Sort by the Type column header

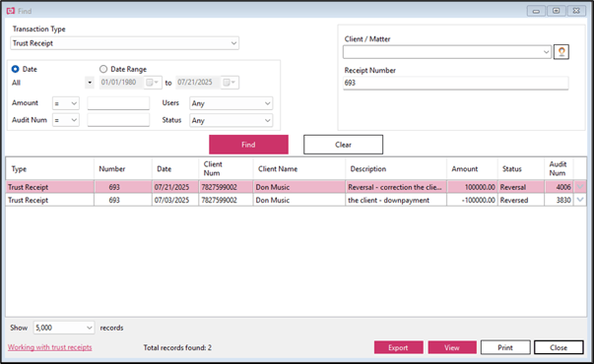(50, 169)
